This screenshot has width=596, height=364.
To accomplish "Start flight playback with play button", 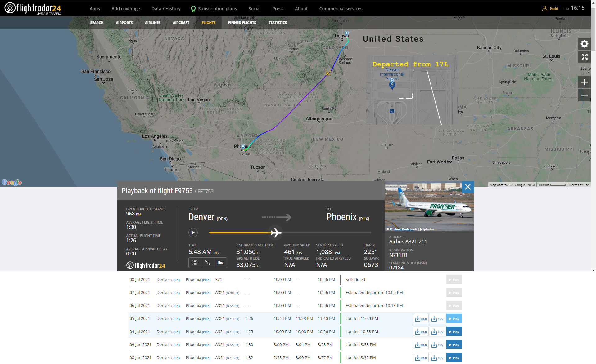I will [x=193, y=233].
